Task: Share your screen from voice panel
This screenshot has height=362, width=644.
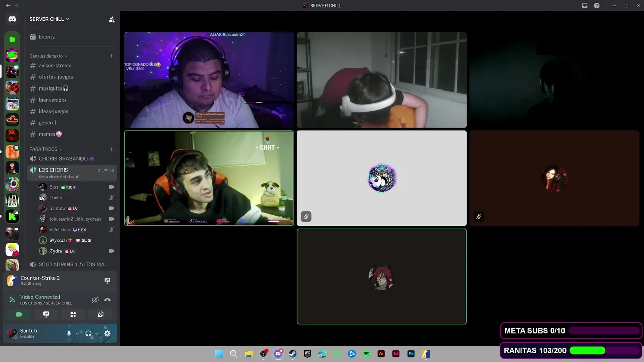Action: pyautogui.click(x=46, y=314)
